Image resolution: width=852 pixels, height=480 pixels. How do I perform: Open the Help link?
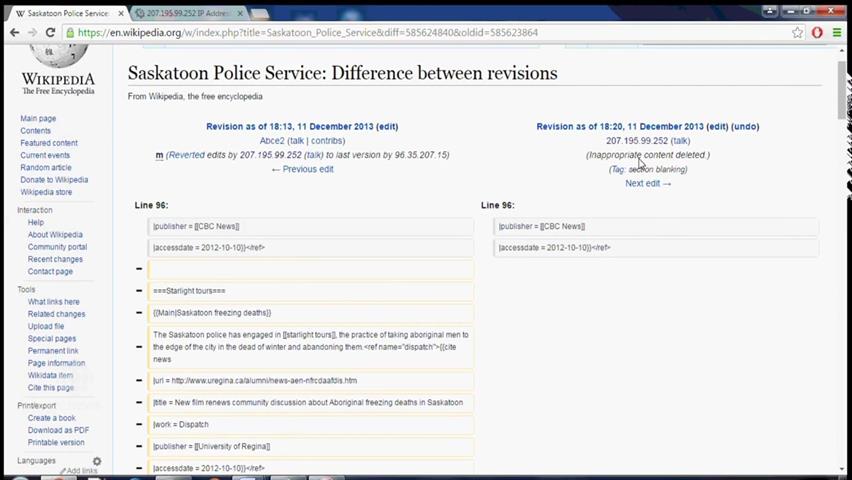coord(36,222)
